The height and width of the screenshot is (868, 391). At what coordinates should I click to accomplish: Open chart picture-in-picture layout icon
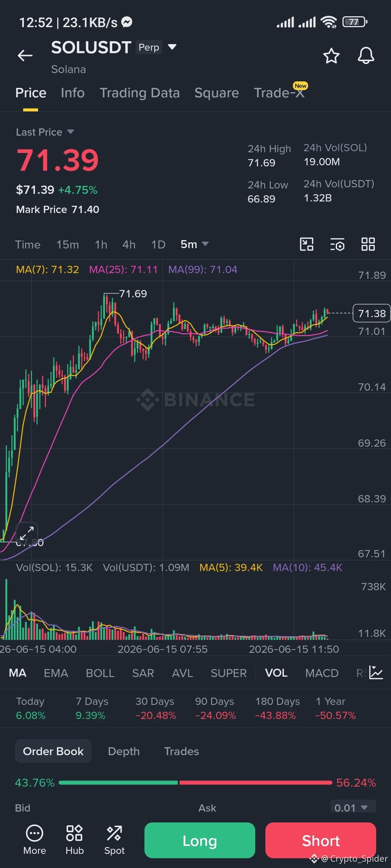(x=307, y=244)
